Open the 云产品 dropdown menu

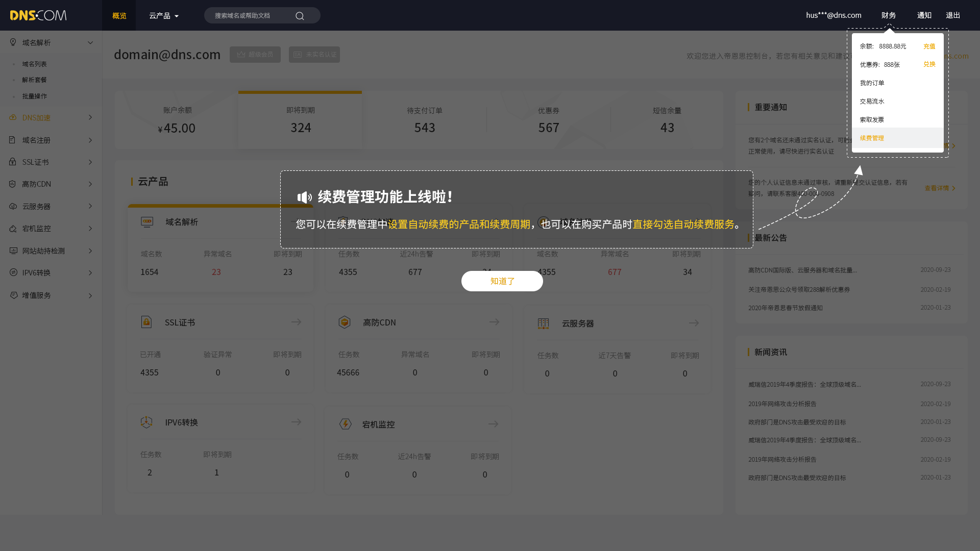(x=164, y=16)
